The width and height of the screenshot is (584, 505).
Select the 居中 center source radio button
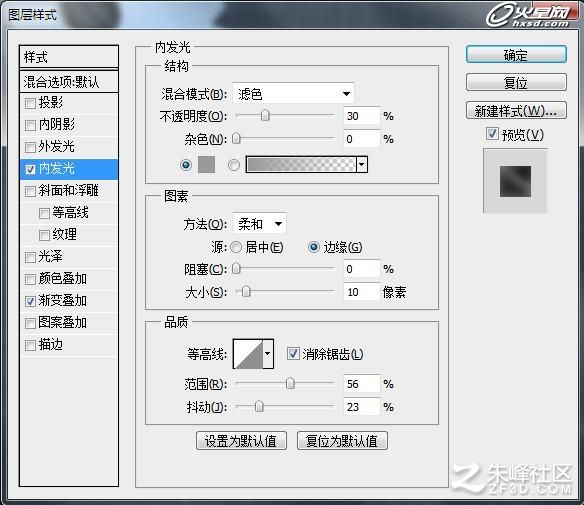[236, 247]
